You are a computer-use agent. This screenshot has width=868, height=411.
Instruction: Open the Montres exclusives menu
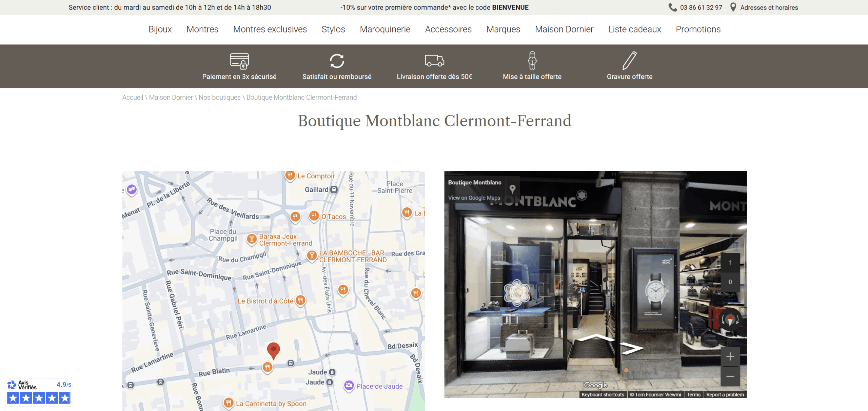[x=270, y=29]
